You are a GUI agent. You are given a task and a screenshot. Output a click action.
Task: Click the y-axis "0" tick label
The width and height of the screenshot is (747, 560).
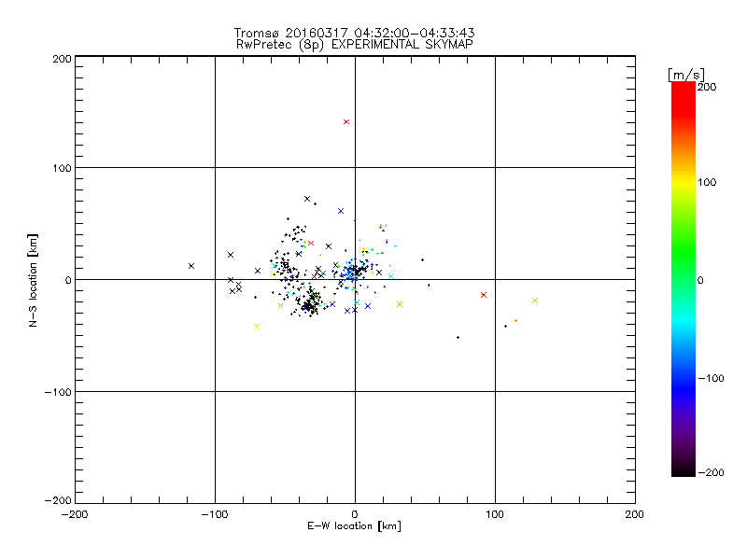68,280
